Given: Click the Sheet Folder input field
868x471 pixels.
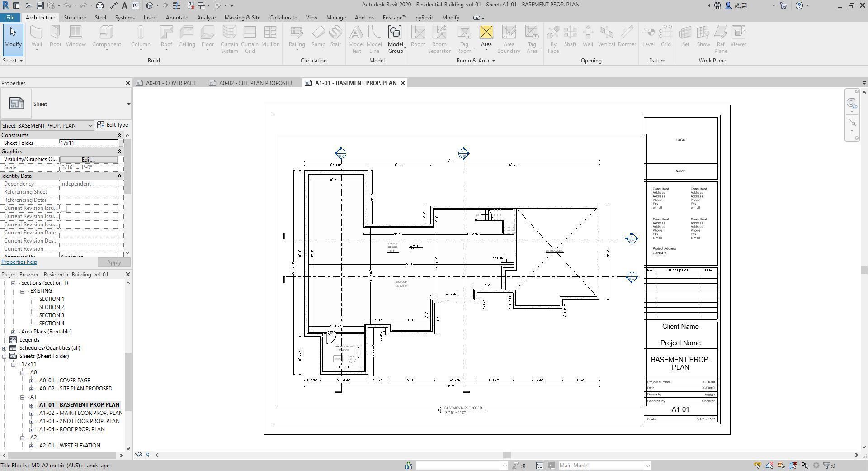Looking at the screenshot, I should click(x=89, y=143).
